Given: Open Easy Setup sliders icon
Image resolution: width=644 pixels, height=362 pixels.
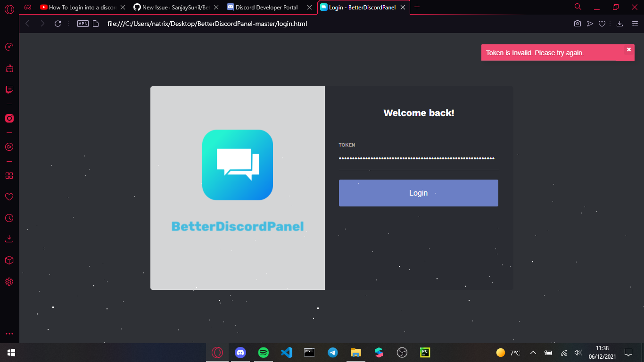Looking at the screenshot, I should (635, 24).
